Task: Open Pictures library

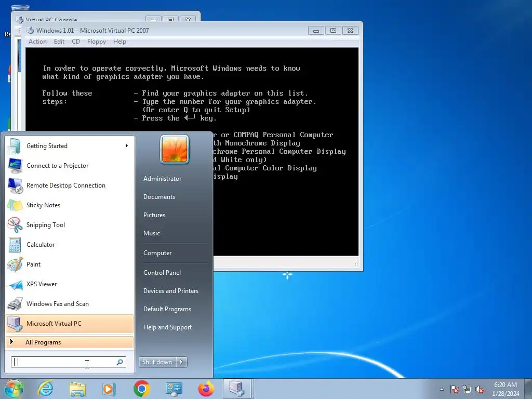Action: [x=154, y=215]
